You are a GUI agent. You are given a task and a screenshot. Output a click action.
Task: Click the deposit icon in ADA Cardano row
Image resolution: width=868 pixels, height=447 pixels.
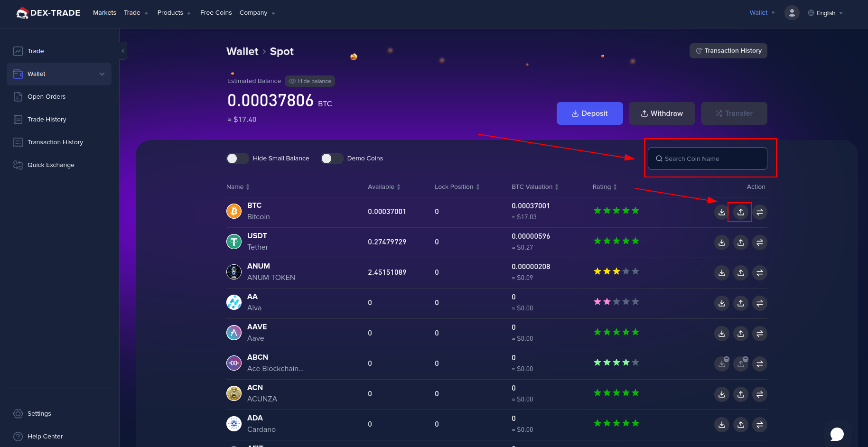(722, 425)
